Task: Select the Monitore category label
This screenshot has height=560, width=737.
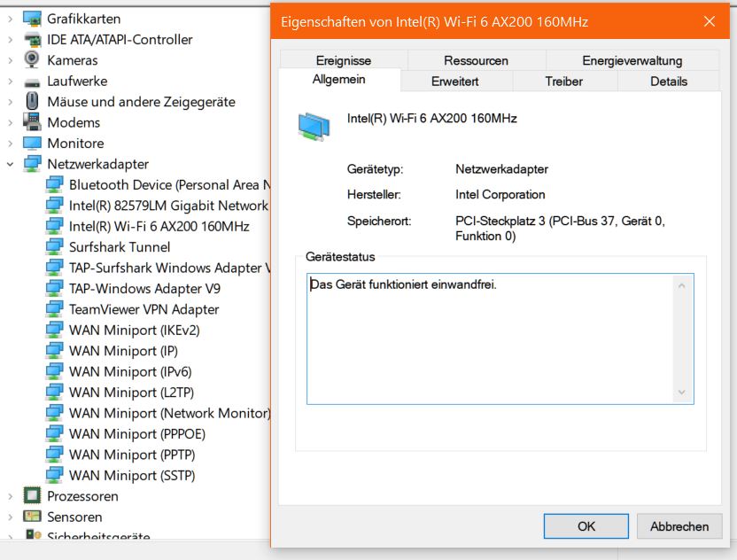Action: click(75, 143)
